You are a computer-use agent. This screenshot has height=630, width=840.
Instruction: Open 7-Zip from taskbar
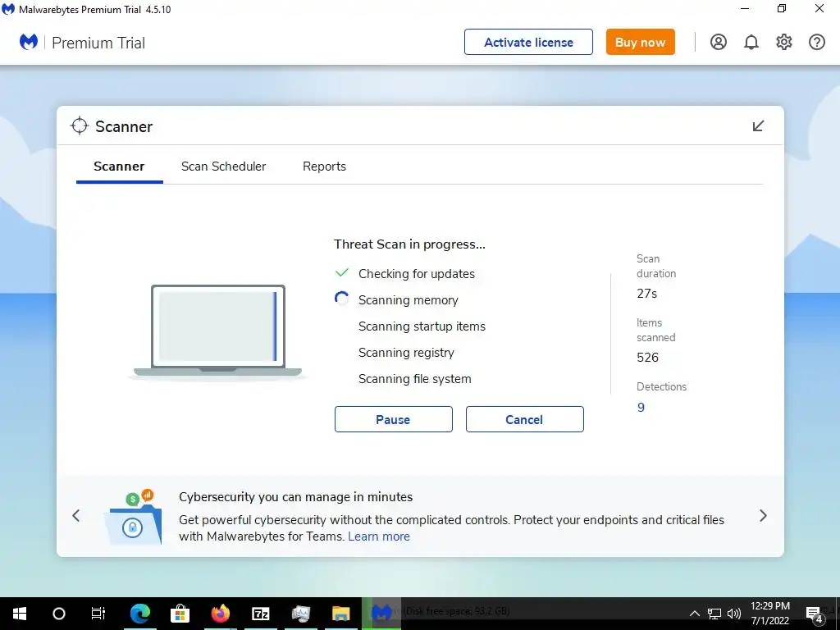[x=260, y=614]
